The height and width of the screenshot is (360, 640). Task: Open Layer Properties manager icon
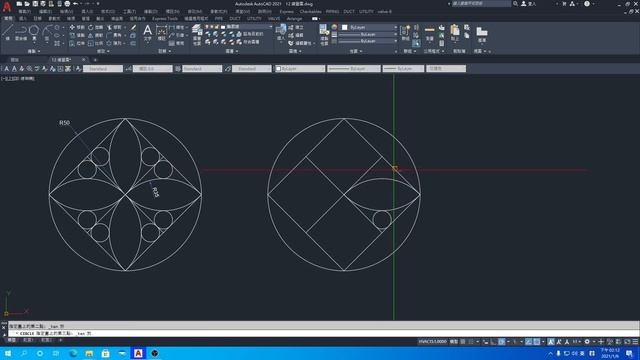click(x=197, y=34)
